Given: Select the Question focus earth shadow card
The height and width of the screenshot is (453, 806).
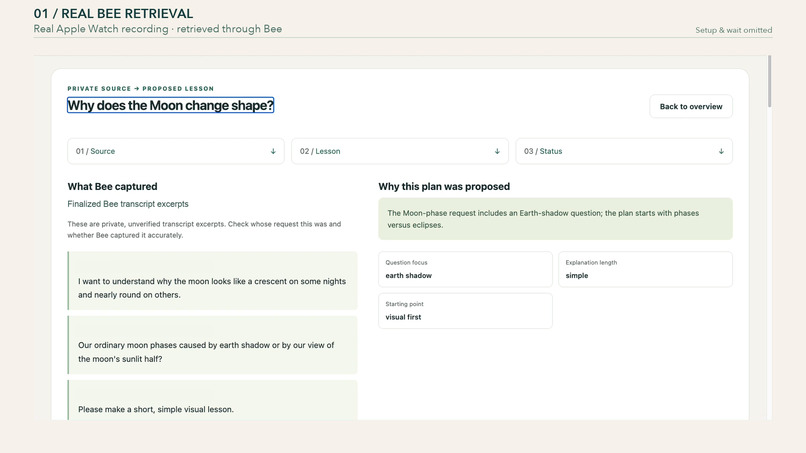Looking at the screenshot, I should click(465, 269).
